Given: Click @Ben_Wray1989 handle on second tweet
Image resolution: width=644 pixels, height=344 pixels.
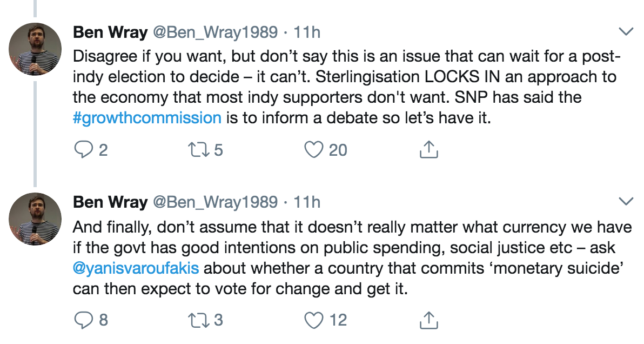Looking at the screenshot, I should pos(215,202).
